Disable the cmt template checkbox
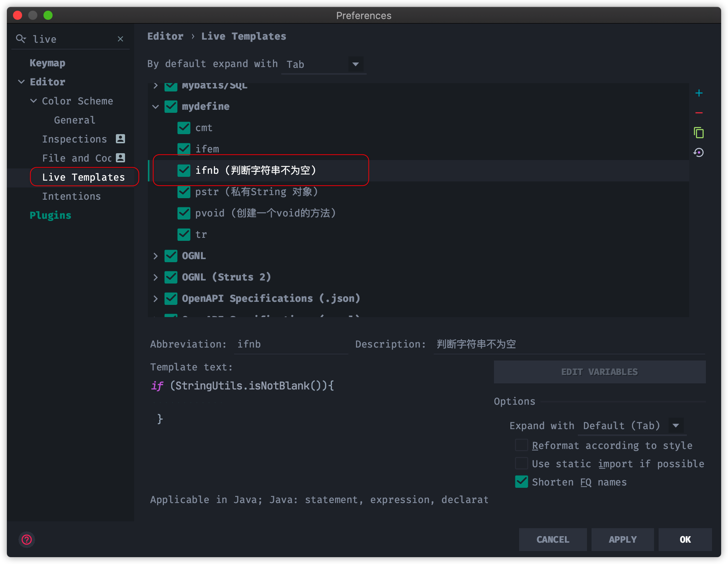Viewport: 728px width, 564px height. [x=184, y=128]
